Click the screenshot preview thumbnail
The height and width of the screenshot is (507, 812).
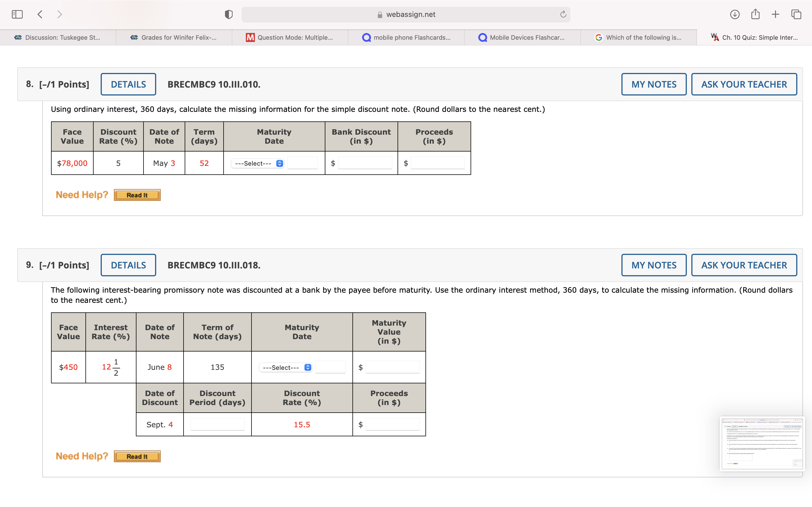[762, 443]
